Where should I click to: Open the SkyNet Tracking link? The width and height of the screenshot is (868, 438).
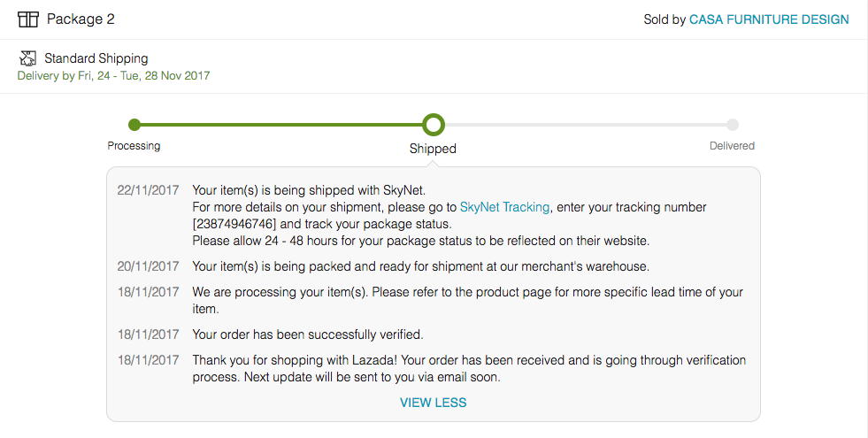(504, 207)
